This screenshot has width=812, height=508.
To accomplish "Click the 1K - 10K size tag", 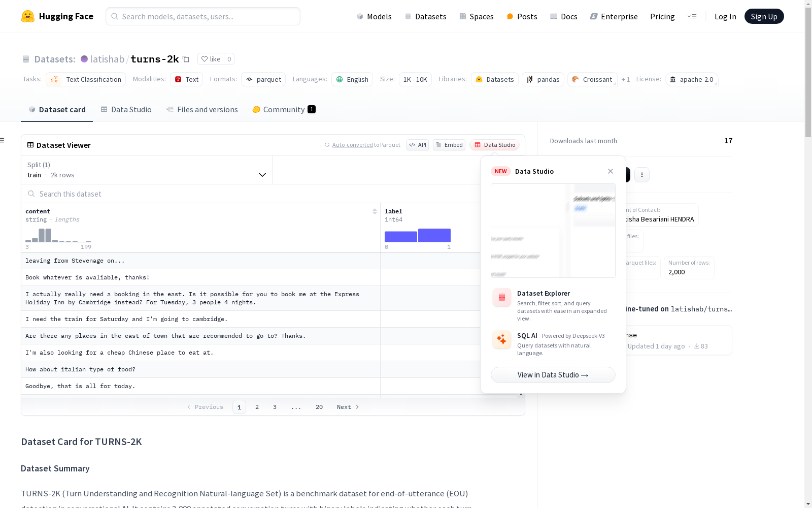I will point(415,79).
